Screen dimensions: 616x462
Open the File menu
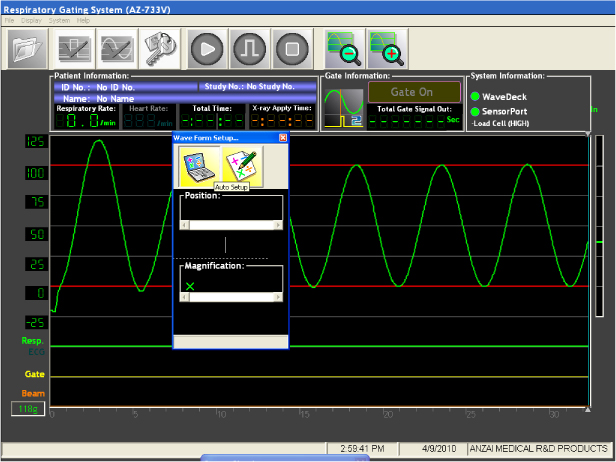tap(9, 20)
